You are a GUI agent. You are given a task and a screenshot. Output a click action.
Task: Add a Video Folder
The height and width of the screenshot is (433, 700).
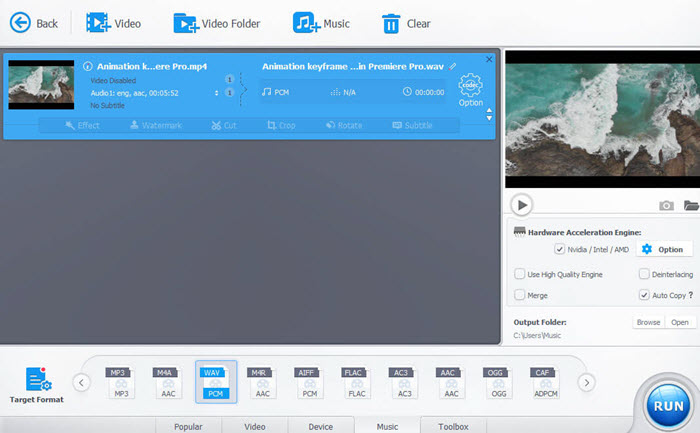pos(217,23)
